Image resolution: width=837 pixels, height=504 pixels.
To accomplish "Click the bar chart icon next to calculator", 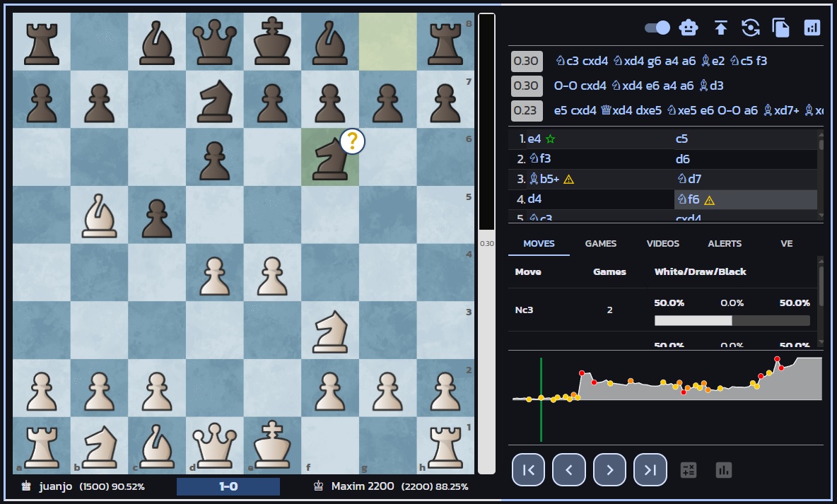I will pyautogui.click(x=722, y=468).
